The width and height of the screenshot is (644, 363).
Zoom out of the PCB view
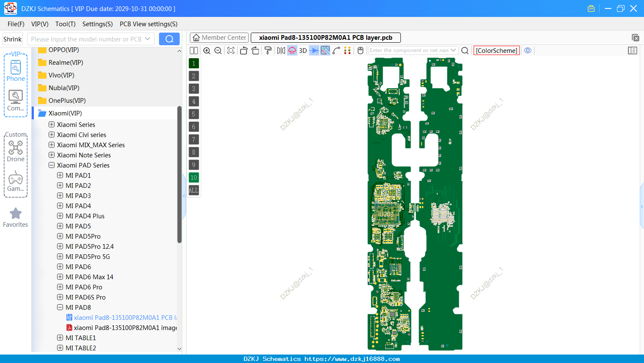click(x=218, y=50)
